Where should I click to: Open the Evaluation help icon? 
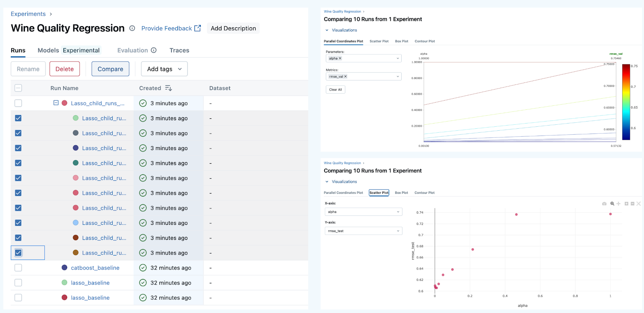pos(154,50)
